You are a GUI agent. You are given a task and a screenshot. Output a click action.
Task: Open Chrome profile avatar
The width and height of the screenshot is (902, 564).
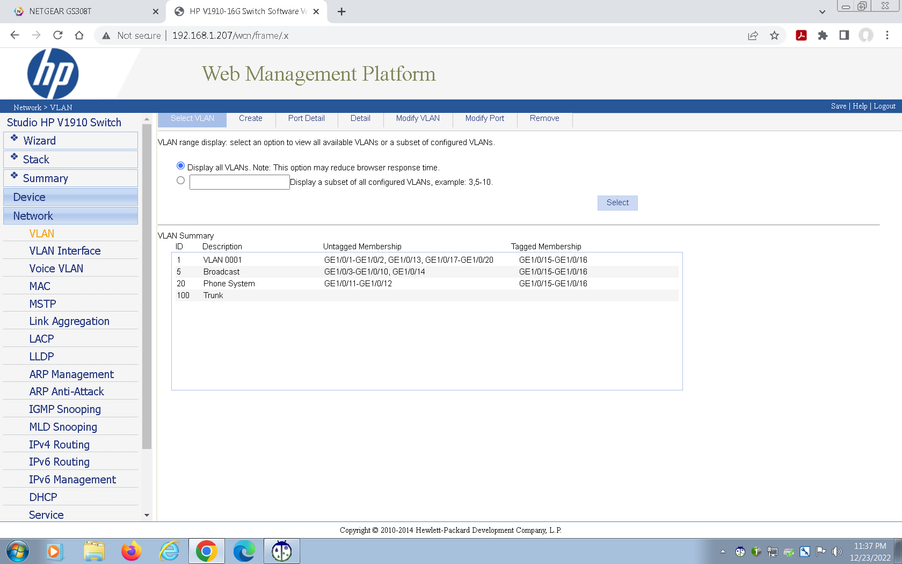866,36
